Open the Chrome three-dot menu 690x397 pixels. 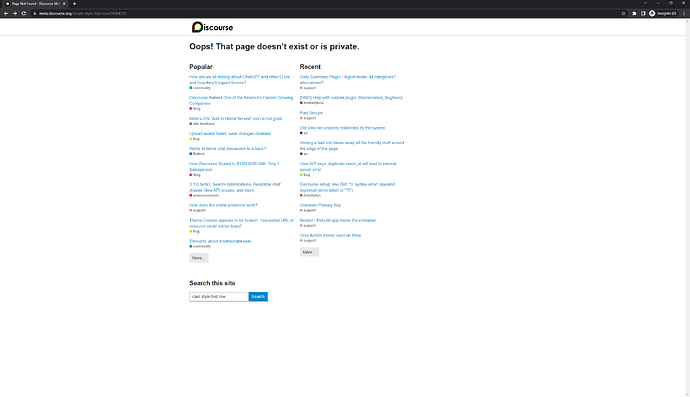(x=684, y=13)
